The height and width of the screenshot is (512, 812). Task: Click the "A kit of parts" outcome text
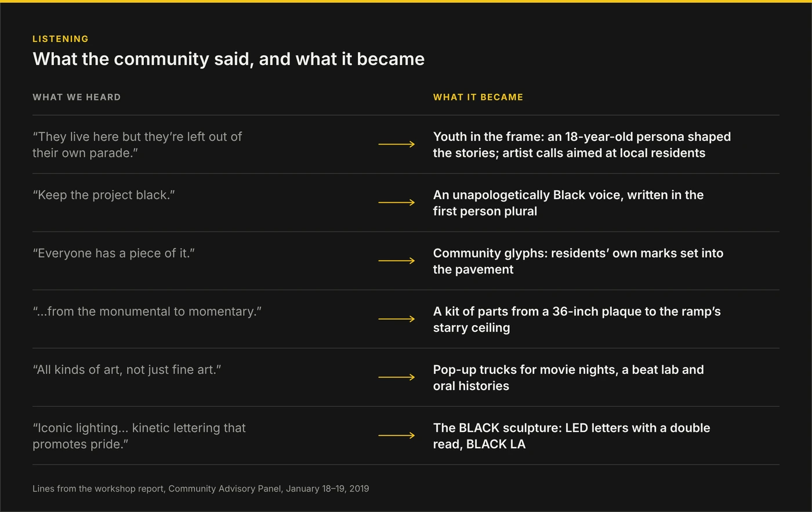[x=577, y=319]
